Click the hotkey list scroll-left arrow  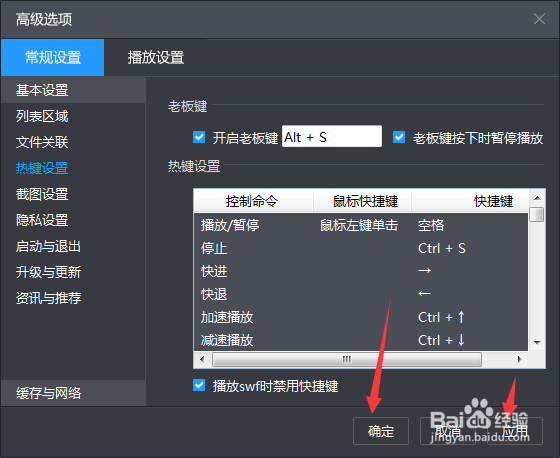pos(202,359)
